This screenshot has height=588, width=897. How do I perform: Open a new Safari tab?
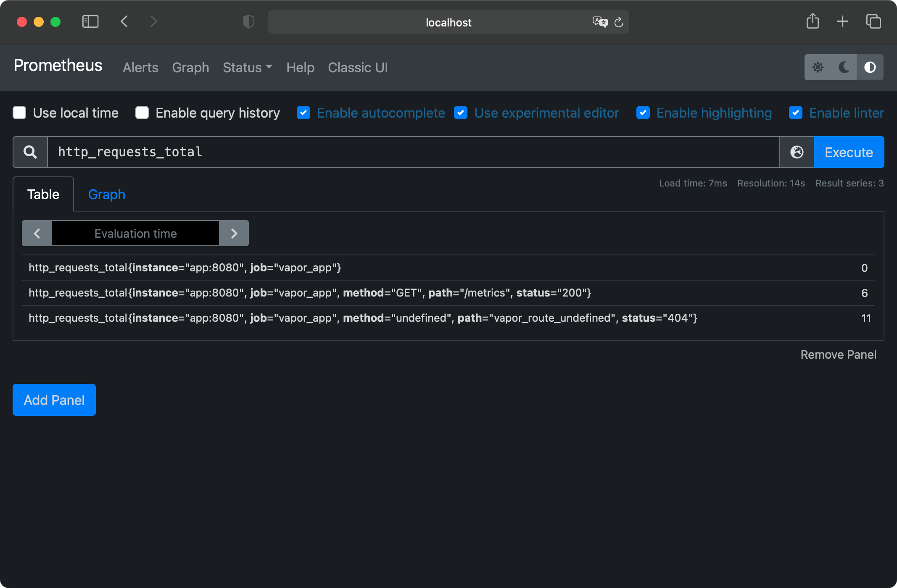842,21
